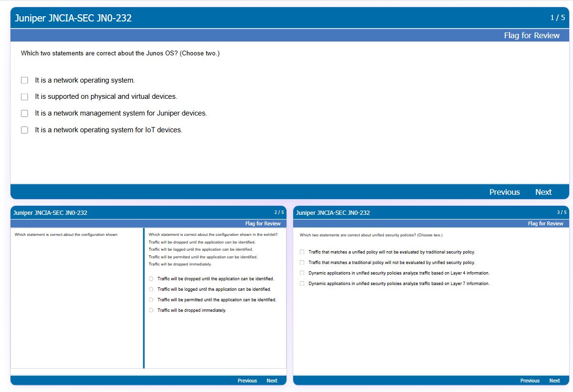This screenshot has height=392, width=573.
Task: Check 'supported on physical and virtual devices'
Action: [x=24, y=97]
